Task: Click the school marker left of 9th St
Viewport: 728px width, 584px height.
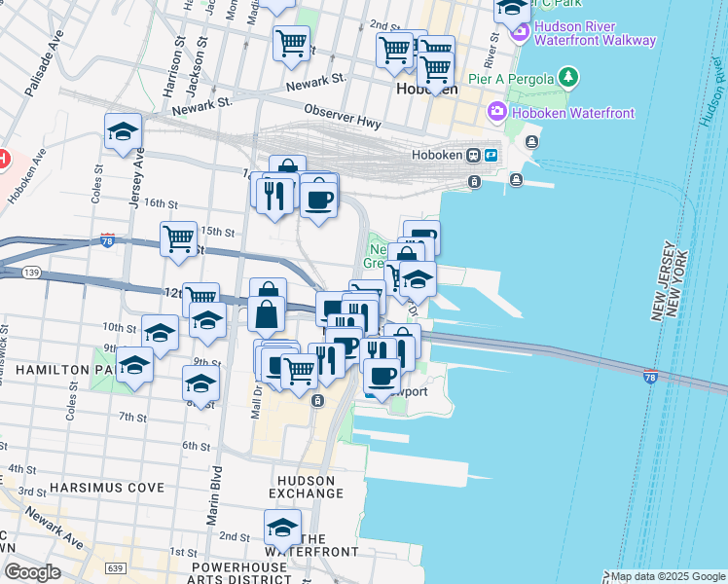Action: (x=161, y=336)
